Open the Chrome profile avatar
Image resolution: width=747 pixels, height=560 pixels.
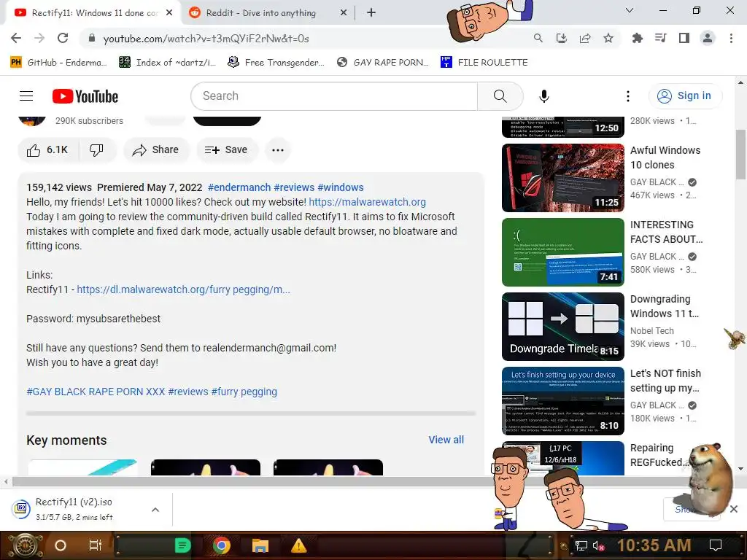[708, 38]
